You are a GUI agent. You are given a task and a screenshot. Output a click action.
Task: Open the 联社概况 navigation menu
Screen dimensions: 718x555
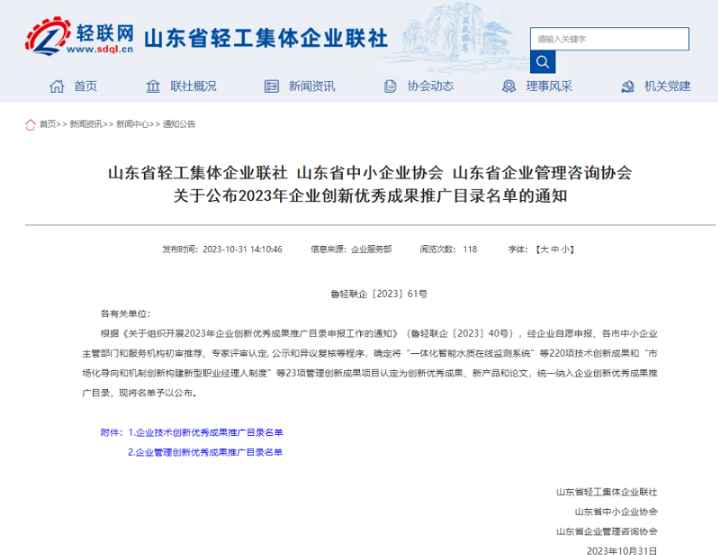(x=192, y=87)
